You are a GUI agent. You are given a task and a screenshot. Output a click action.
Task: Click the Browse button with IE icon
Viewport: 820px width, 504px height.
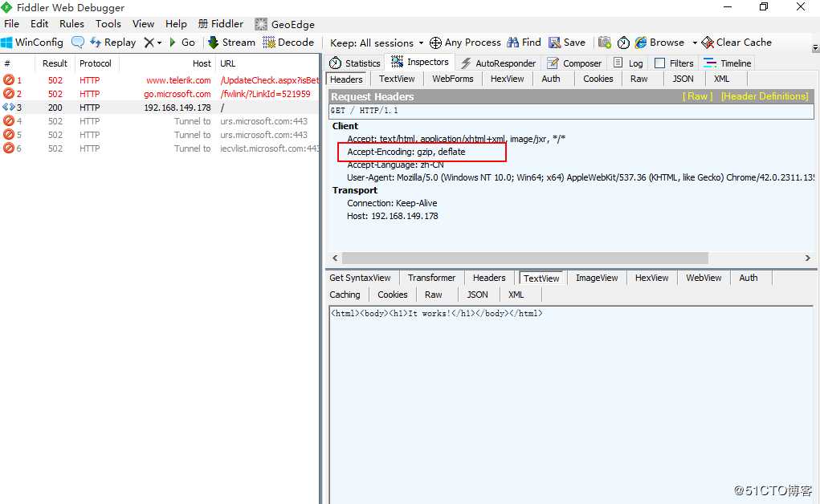click(x=660, y=43)
